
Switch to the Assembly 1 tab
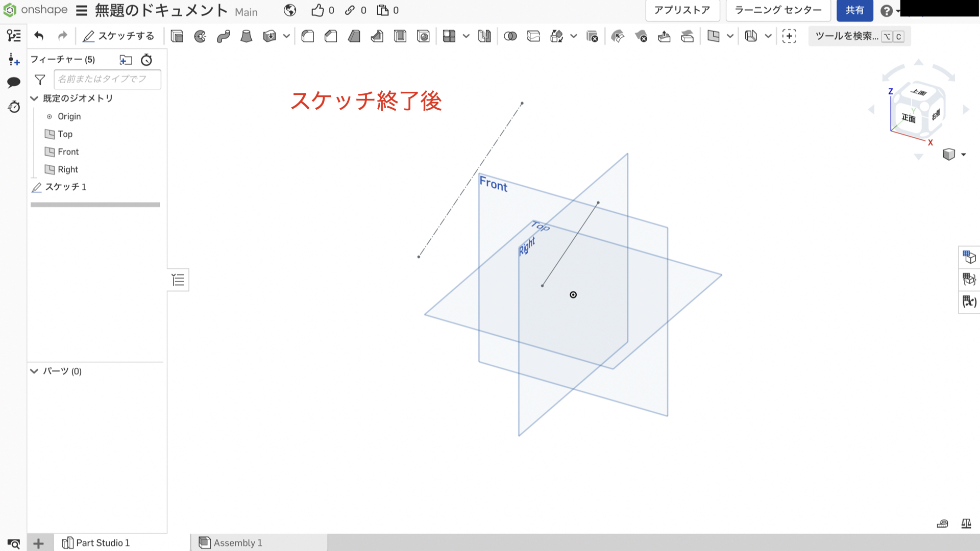pyautogui.click(x=238, y=543)
